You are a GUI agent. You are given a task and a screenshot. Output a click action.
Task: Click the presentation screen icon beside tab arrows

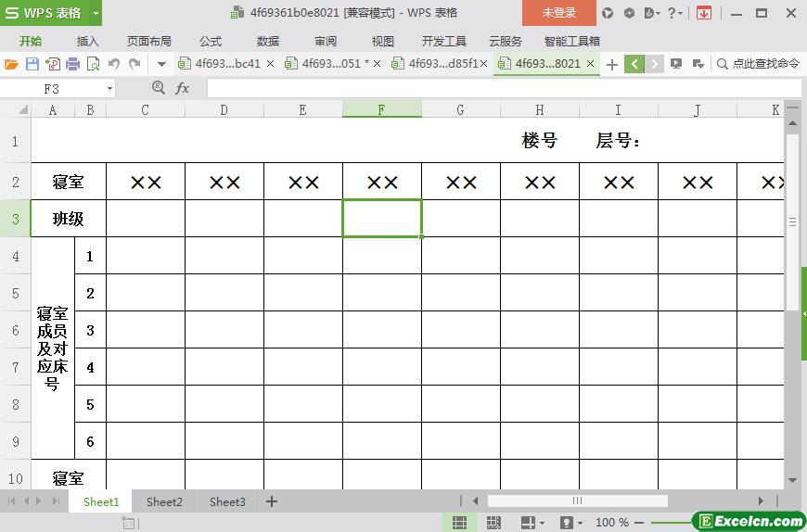[x=676, y=64]
